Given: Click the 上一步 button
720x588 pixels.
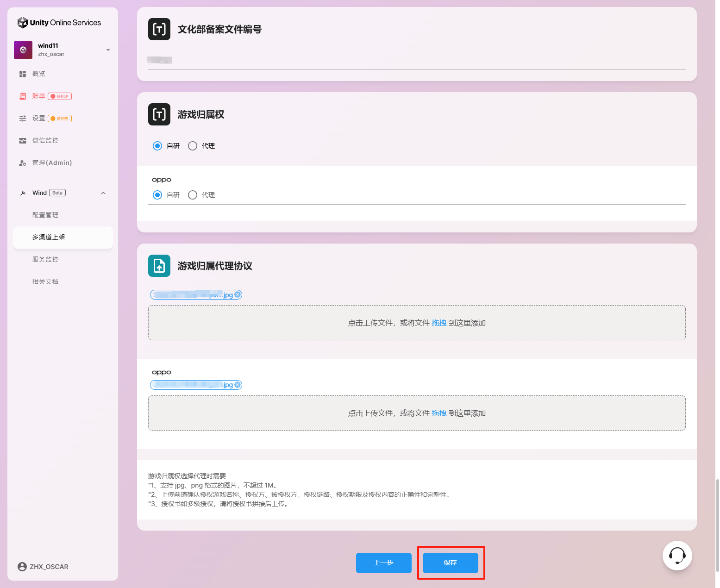Looking at the screenshot, I should point(383,563).
